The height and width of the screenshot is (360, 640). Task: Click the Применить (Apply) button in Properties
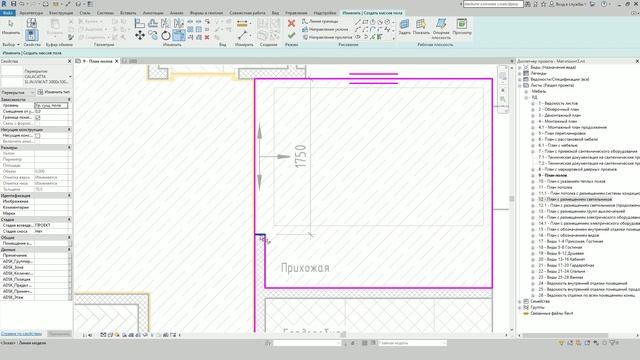point(60,333)
